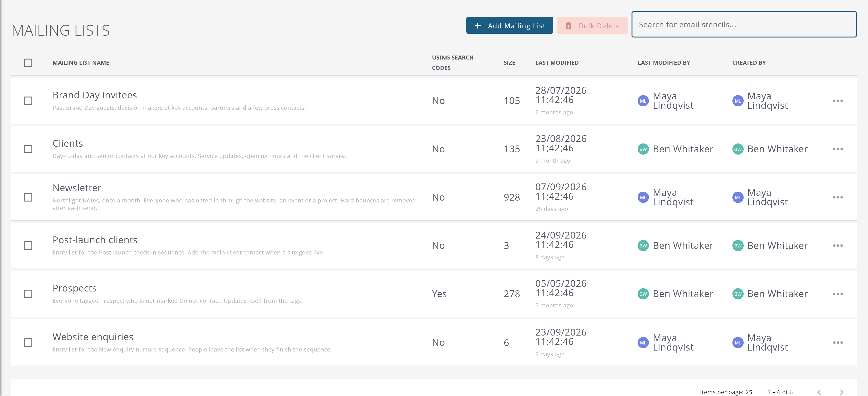
Task: Open the Brand Day invitees list
Action: [x=95, y=95]
